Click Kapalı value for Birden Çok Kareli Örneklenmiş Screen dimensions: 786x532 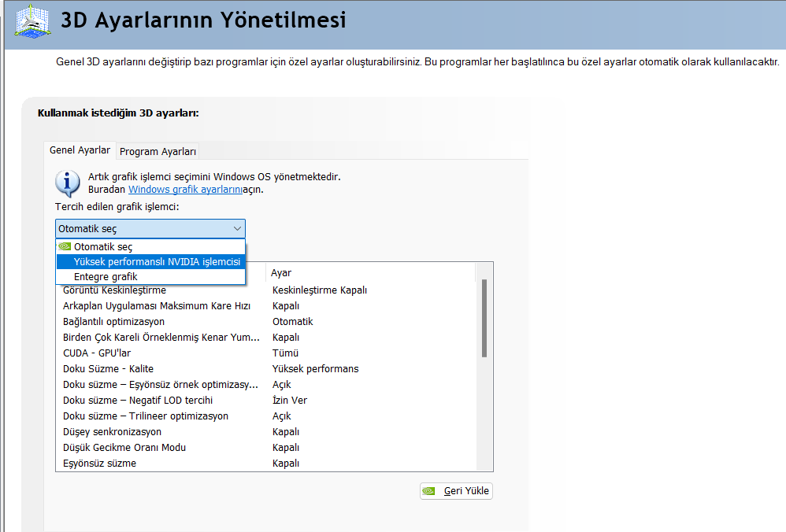coord(286,337)
